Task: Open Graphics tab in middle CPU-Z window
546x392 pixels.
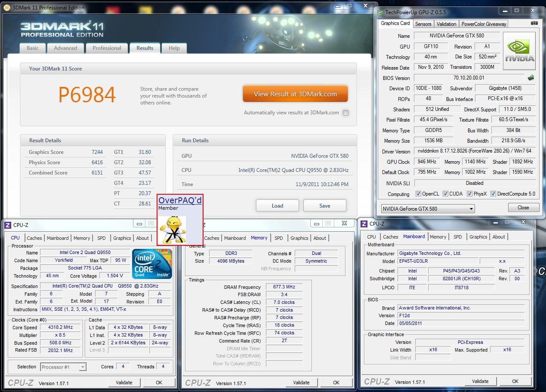Action: tap(299, 238)
